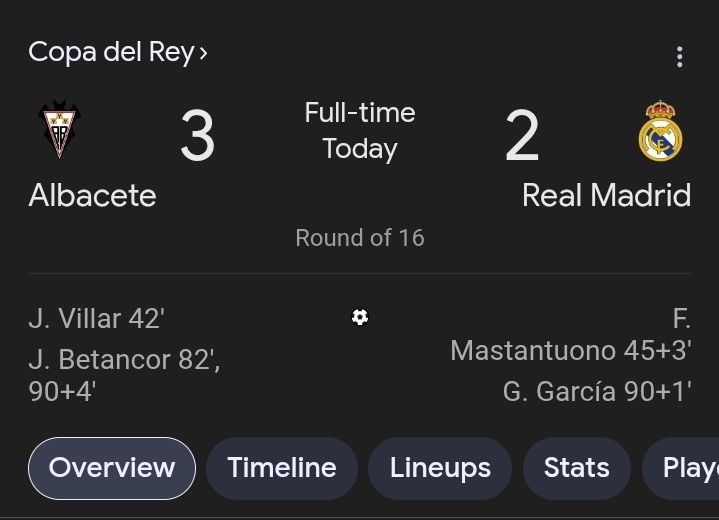Click Real Madrid's score of 2
Viewport: 719px width, 520px height.
coord(522,136)
